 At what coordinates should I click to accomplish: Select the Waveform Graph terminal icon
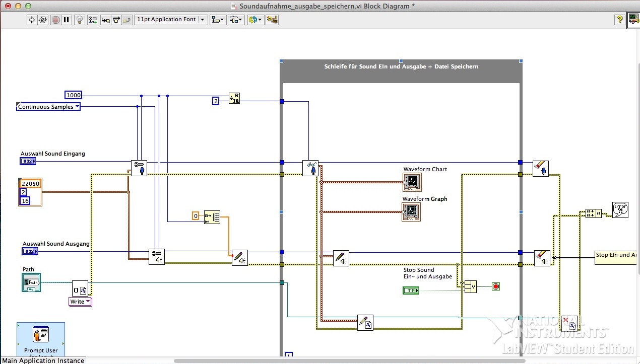point(411,212)
